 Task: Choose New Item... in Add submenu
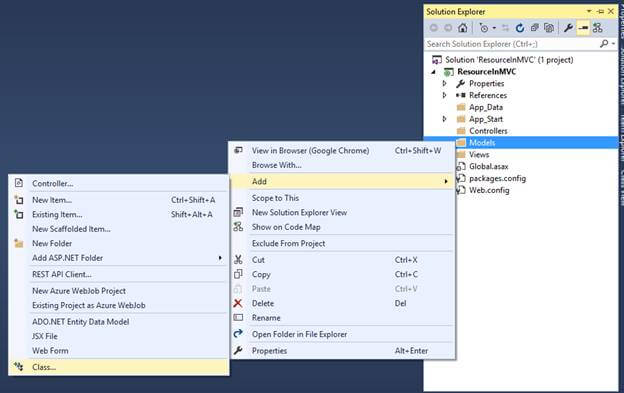pos(119,200)
